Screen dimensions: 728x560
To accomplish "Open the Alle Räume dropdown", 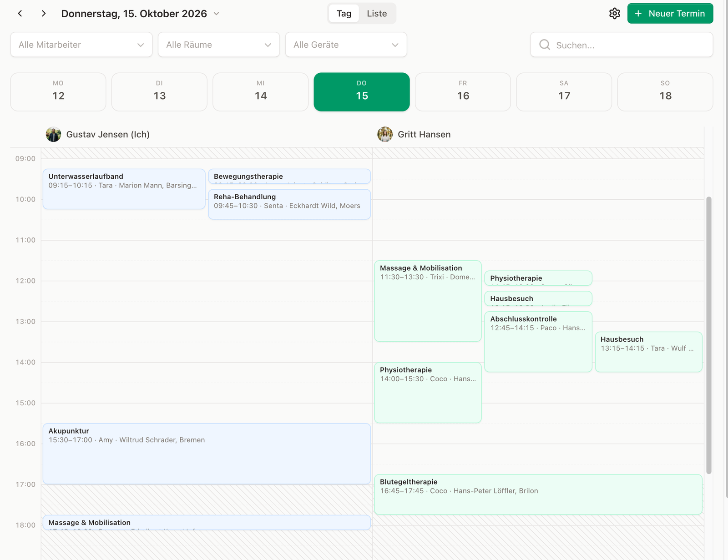I will (219, 45).
